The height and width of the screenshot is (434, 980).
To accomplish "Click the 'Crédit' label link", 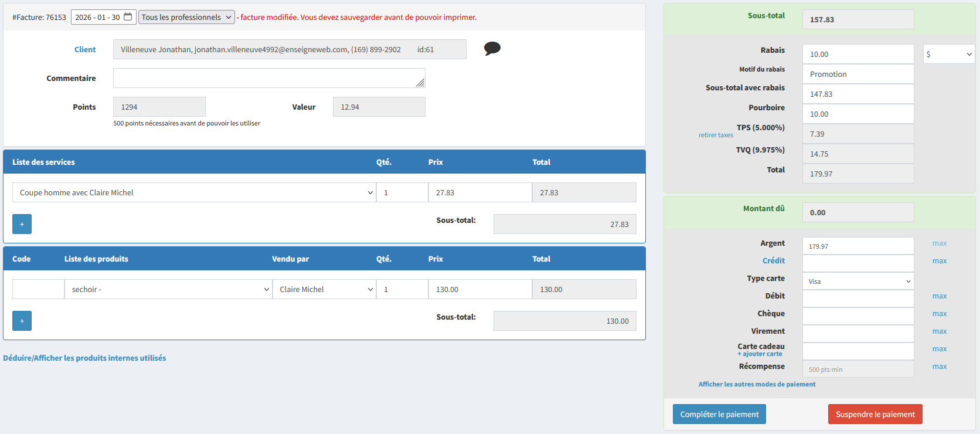I will [x=773, y=260].
